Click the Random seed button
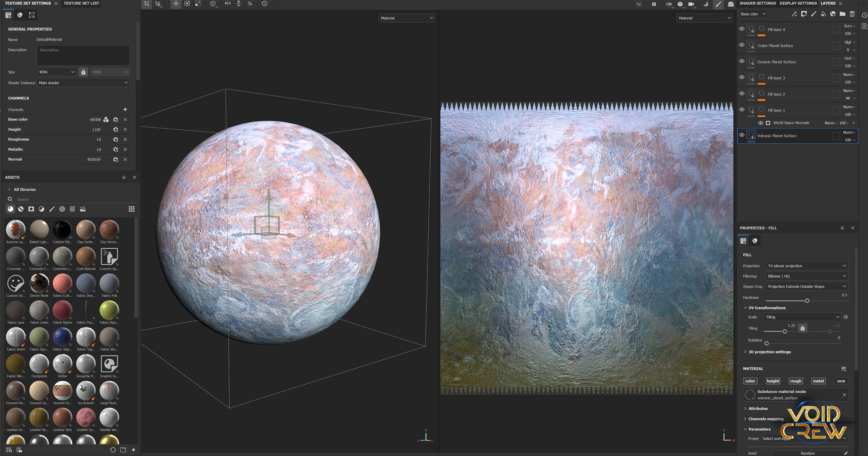Screen dimensions: 868x456 point(807,453)
